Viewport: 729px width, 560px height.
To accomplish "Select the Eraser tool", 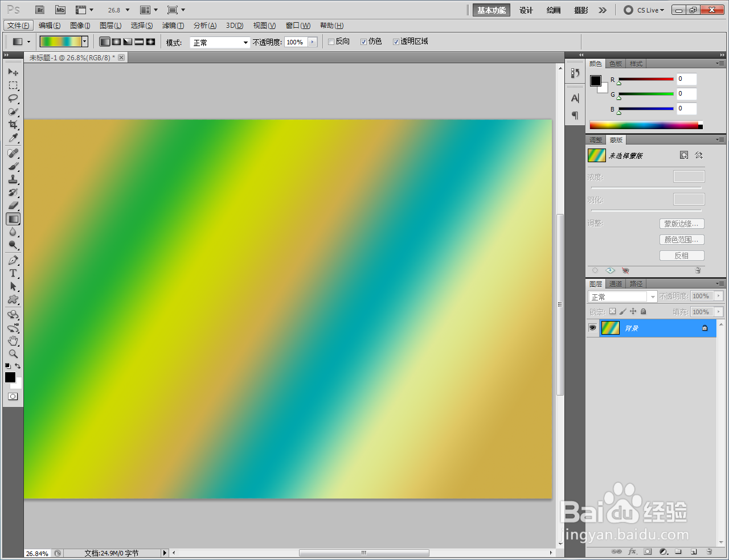I will tap(13, 205).
